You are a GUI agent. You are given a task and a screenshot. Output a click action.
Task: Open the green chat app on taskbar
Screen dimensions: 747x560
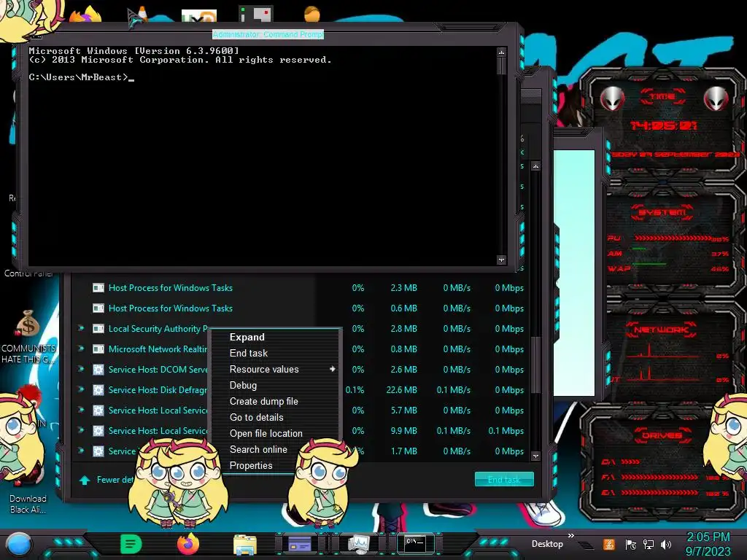pos(131,544)
